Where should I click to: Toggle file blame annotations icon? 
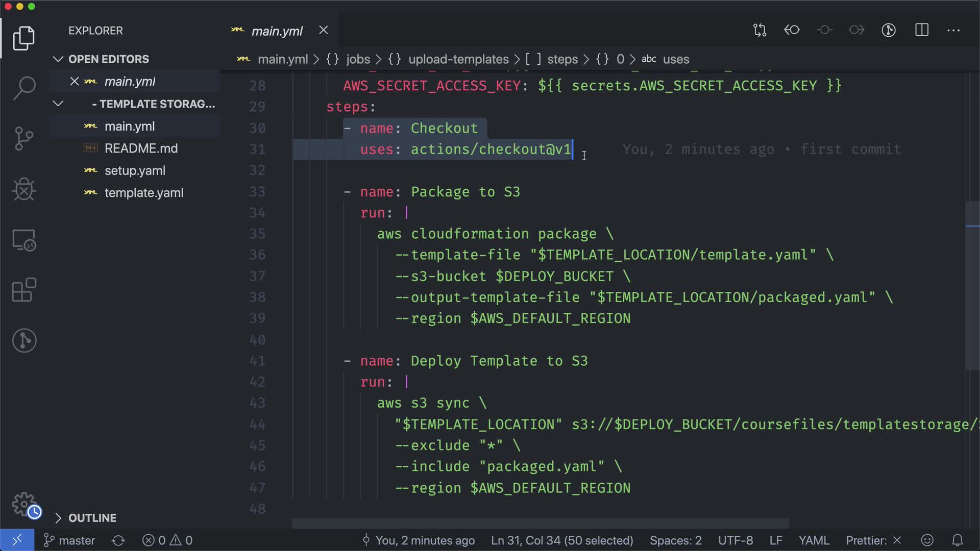pos(889,31)
